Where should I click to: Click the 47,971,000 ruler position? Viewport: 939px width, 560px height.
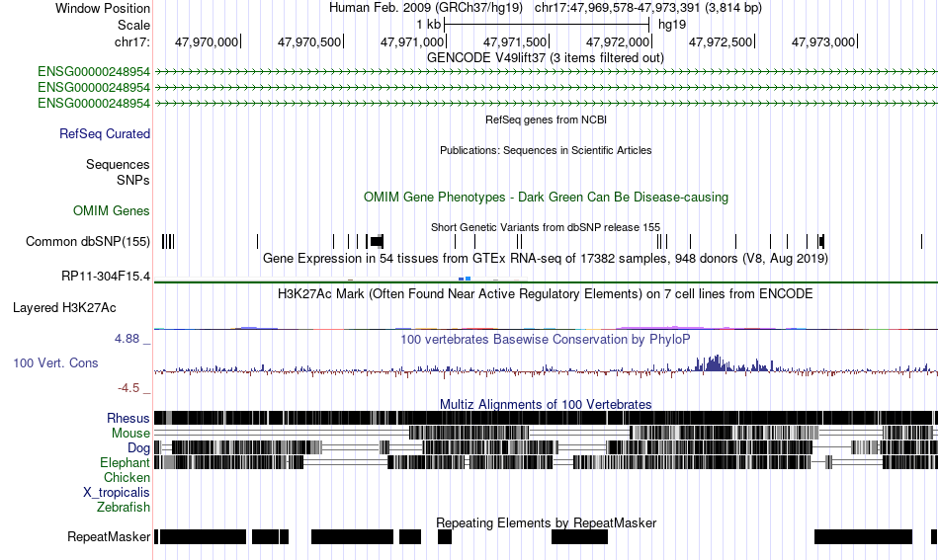click(412, 41)
